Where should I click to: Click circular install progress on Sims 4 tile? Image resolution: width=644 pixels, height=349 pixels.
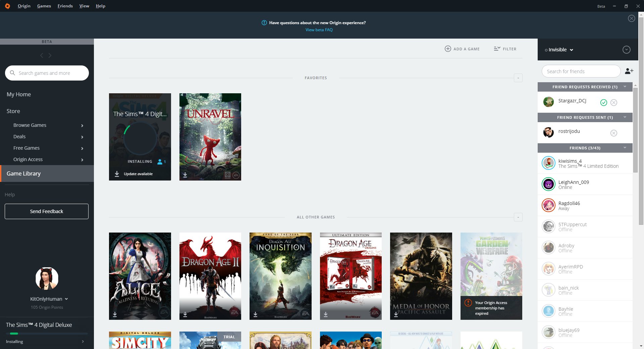[140, 139]
